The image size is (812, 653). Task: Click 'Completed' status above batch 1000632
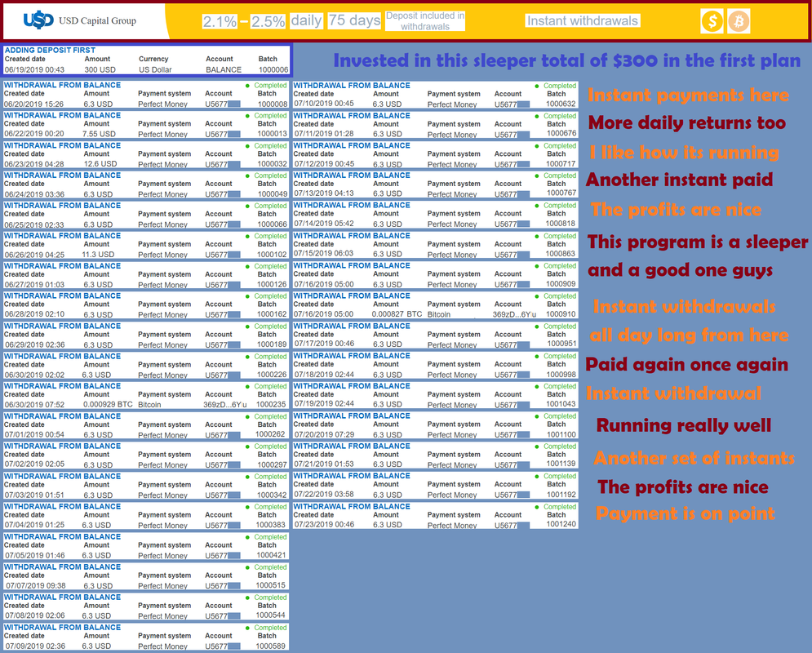coord(560,86)
